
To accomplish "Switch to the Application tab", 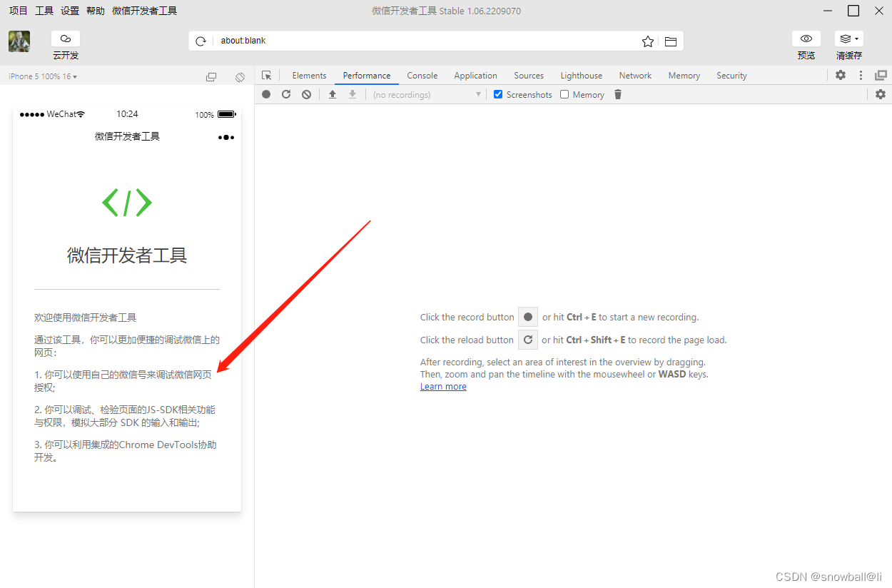I will click(475, 76).
